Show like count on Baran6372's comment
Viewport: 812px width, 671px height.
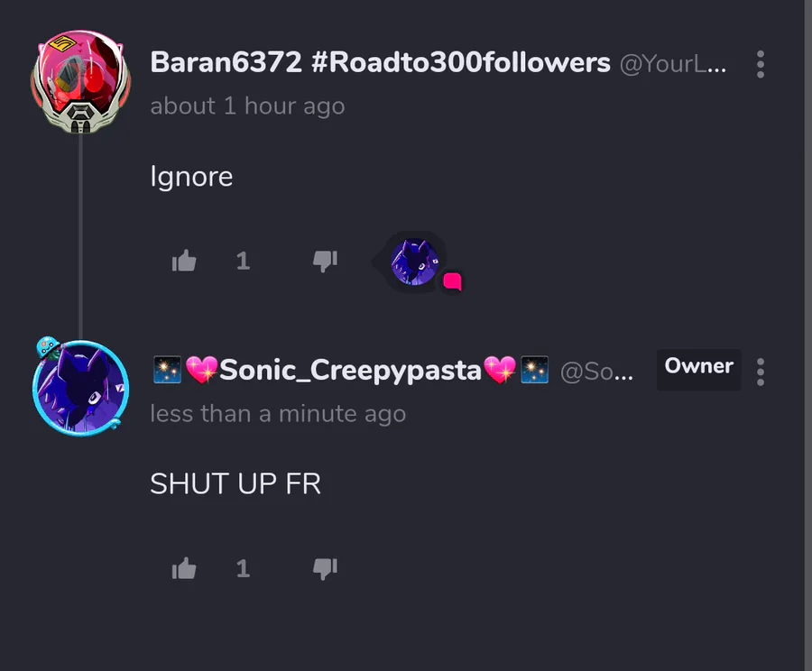(x=243, y=261)
